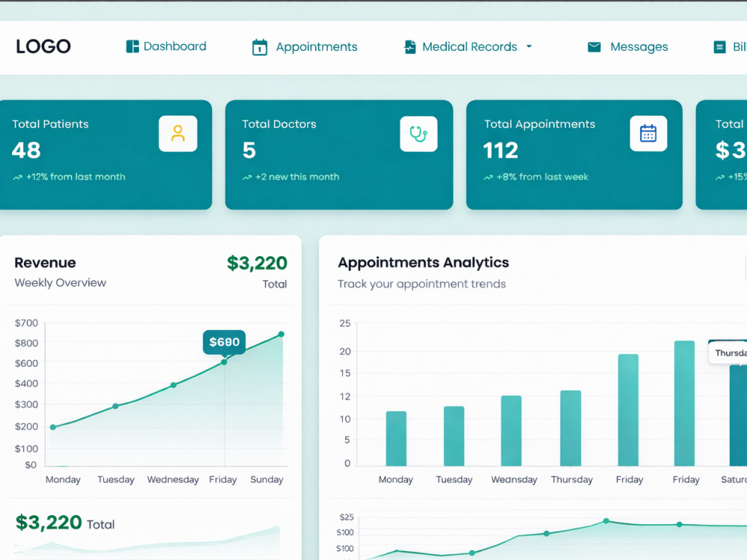Click the +8% from last week text
Screen dimensions: 747x560
click(542, 177)
